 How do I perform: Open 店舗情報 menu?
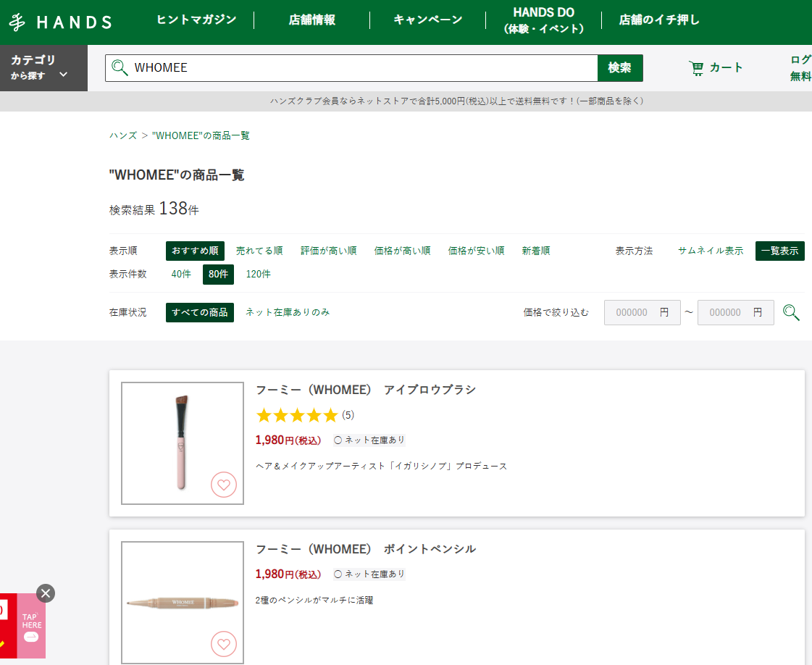click(311, 20)
